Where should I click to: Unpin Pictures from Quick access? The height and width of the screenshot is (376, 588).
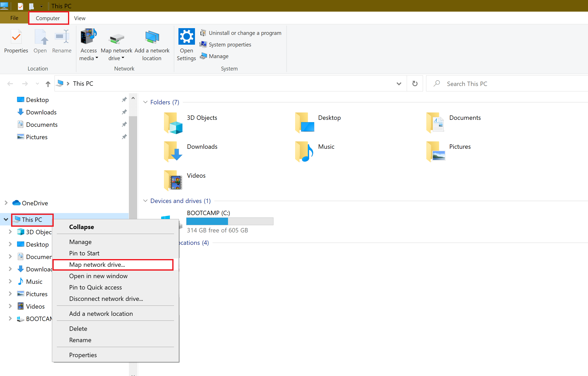click(x=124, y=137)
